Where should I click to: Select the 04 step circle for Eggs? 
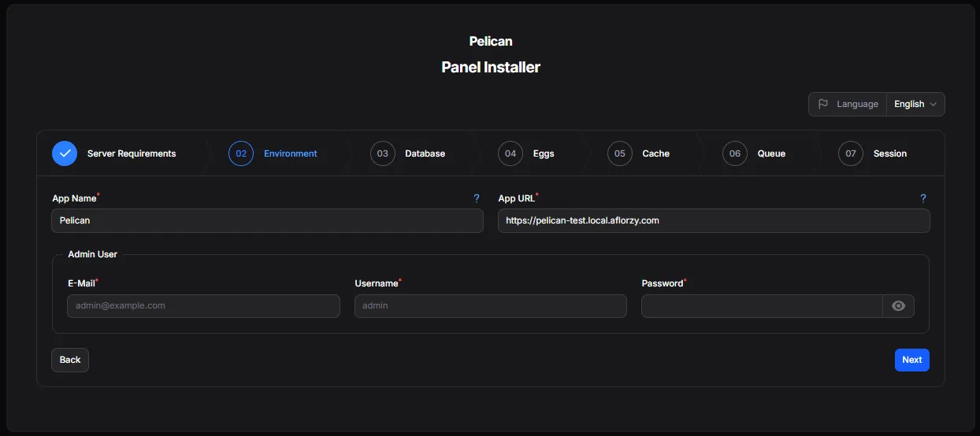pyautogui.click(x=510, y=153)
